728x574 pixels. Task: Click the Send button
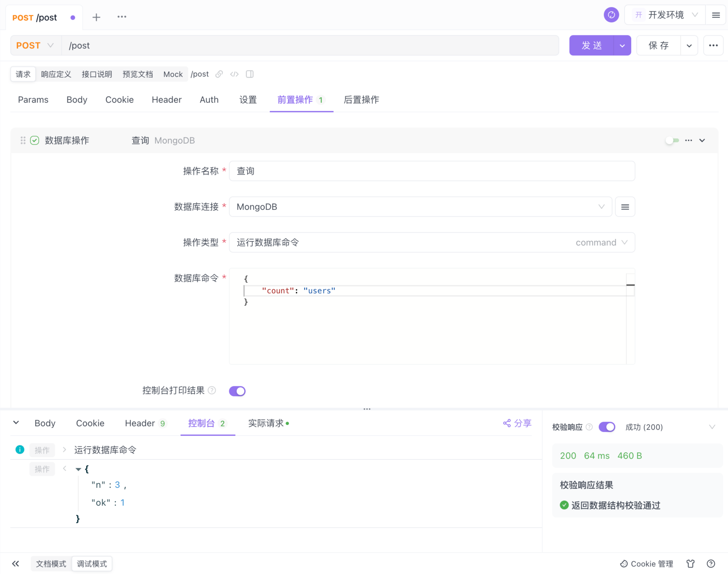tap(591, 45)
